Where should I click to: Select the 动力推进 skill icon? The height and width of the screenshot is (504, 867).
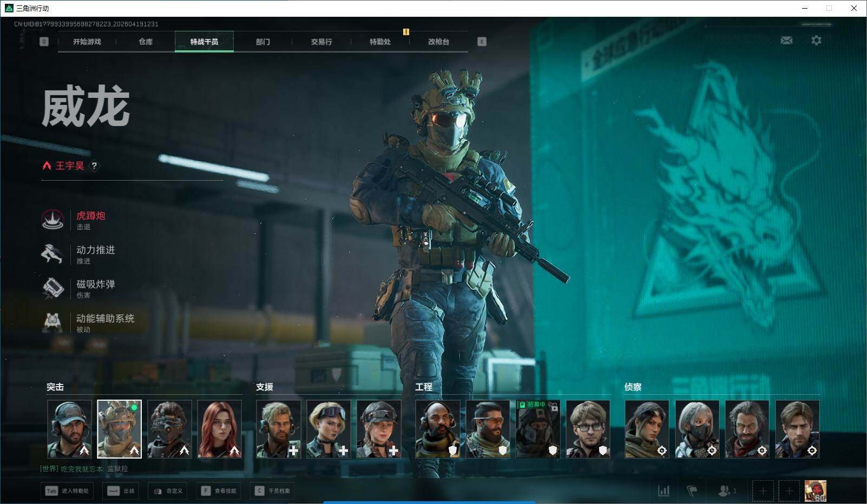coord(53,254)
